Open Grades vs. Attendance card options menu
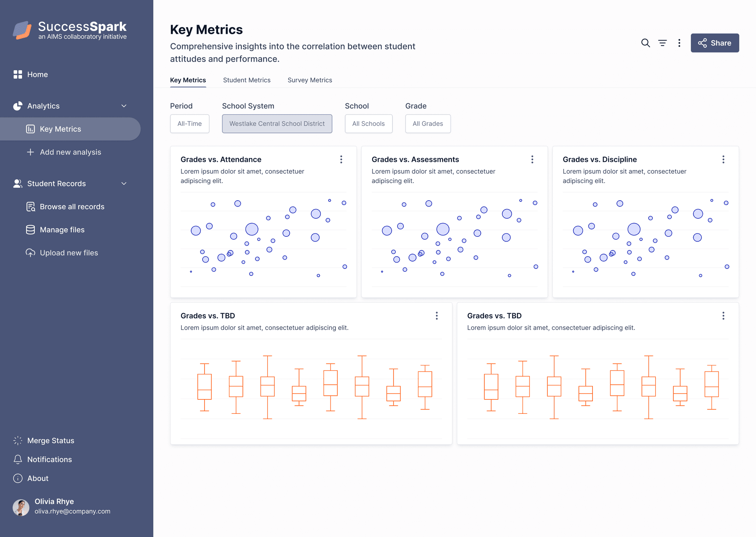 pyautogui.click(x=341, y=159)
